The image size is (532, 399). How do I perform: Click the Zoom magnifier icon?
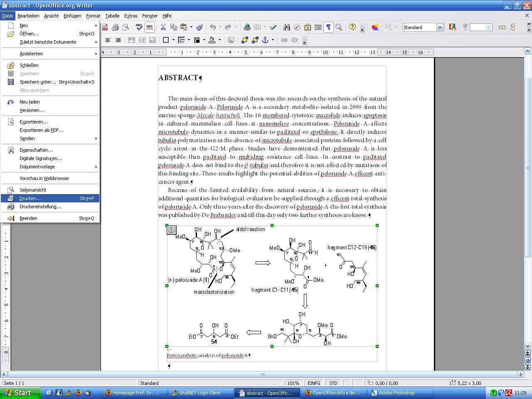(339, 27)
